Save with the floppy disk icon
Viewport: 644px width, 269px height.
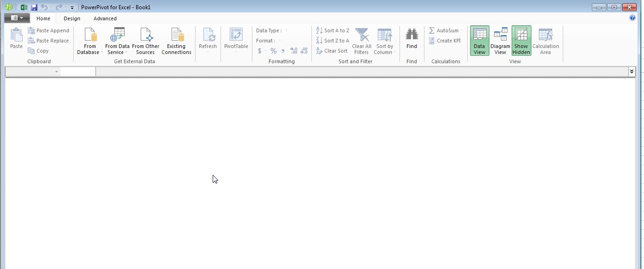click(34, 7)
